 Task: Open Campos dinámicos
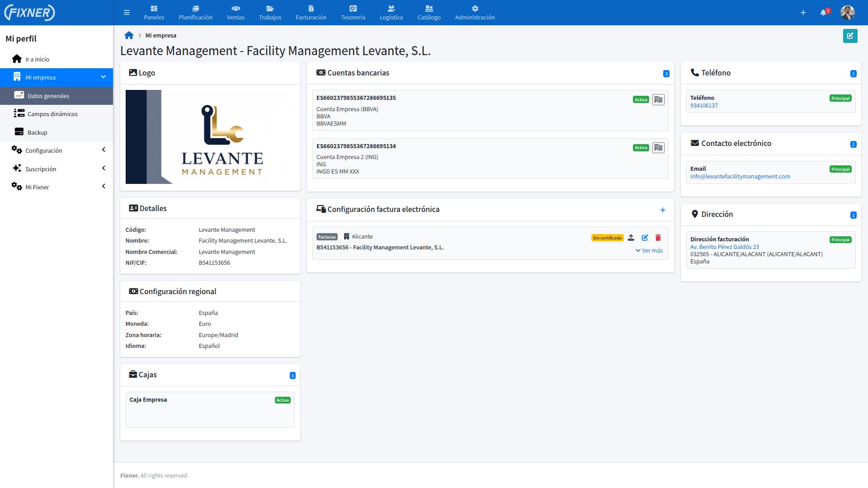tap(57, 114)
